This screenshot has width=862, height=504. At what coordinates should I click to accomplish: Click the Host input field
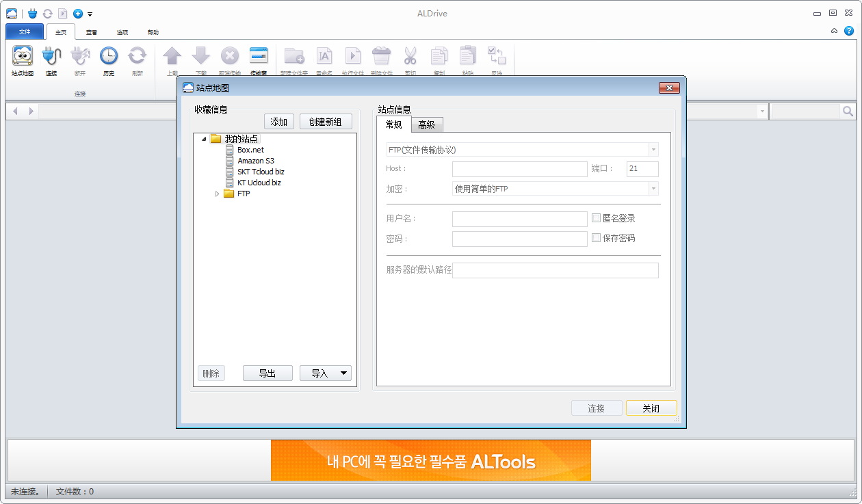520,169
